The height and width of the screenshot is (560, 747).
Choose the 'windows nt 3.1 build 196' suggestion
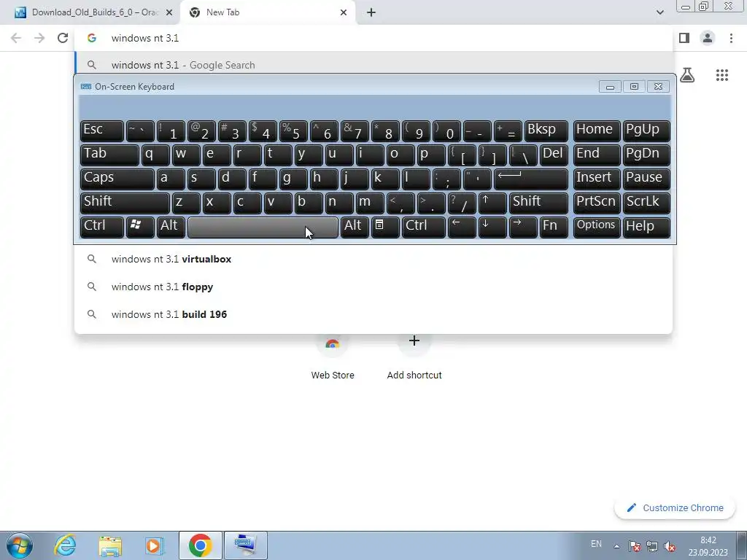[x=374, y=314]
